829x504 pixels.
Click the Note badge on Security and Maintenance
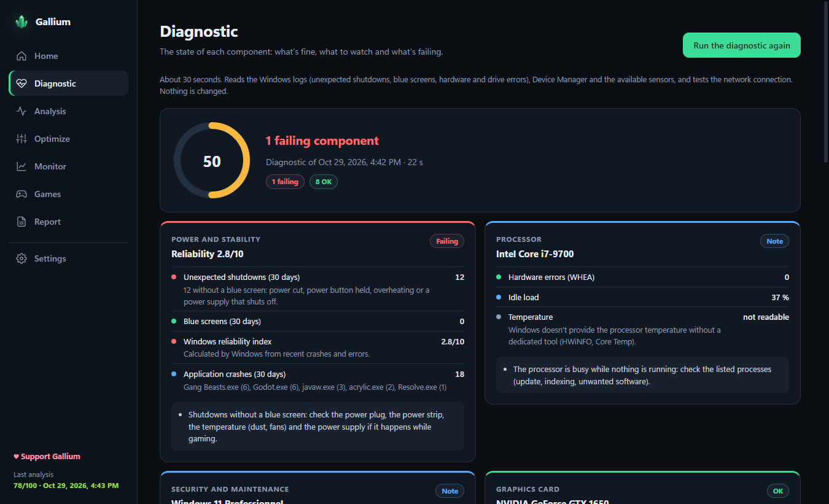(450, 491)
